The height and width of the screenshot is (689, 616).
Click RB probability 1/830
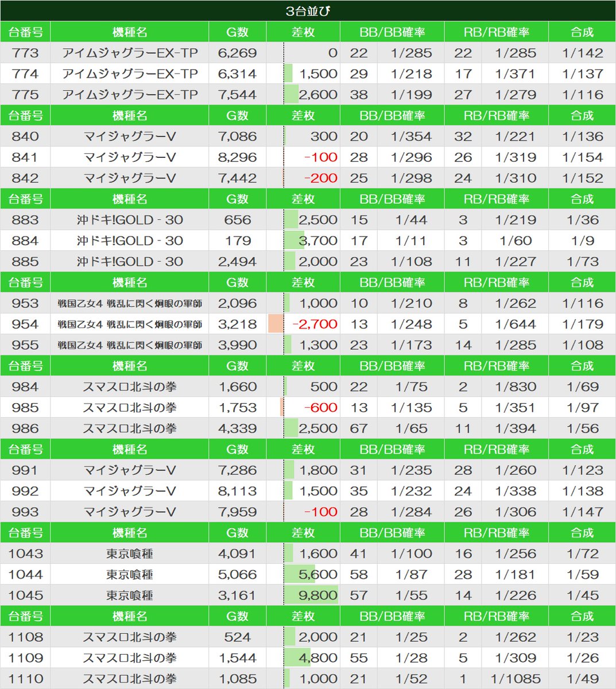click(x=516, y=387)
